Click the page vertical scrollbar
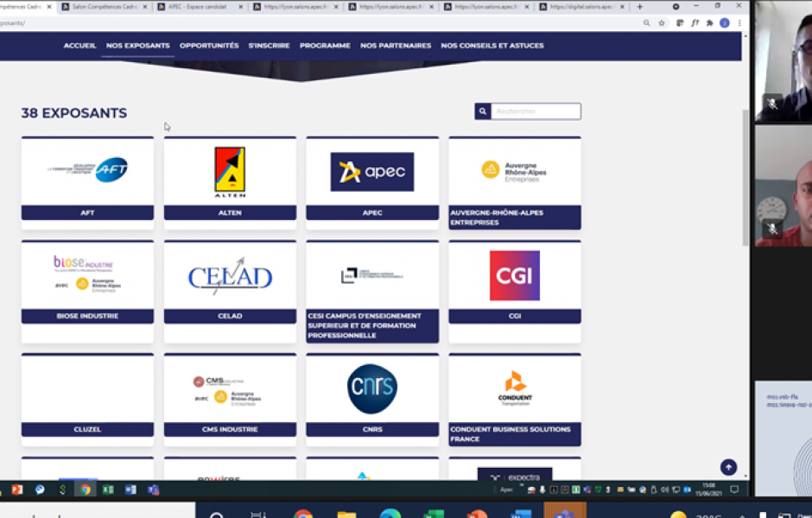This screenshot has width=812, height=518. (x=745, y=178)
